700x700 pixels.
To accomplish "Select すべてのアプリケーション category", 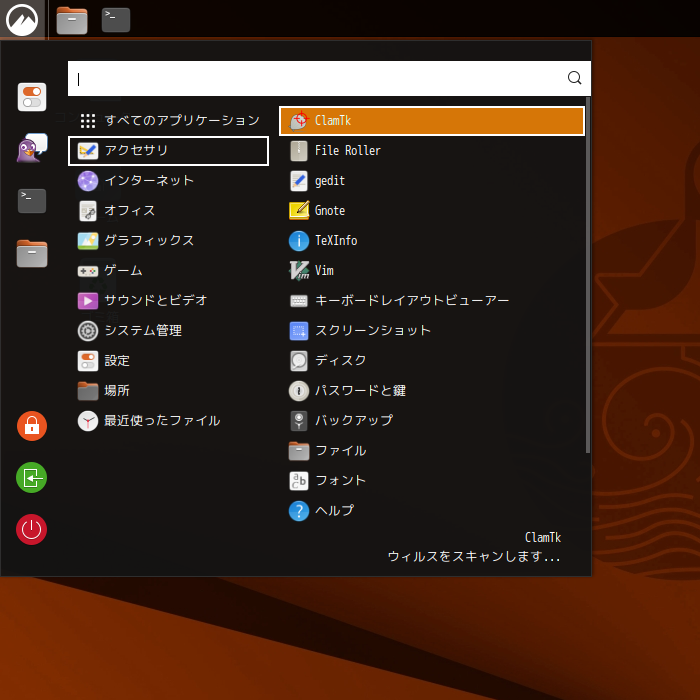I will (168, 121).
